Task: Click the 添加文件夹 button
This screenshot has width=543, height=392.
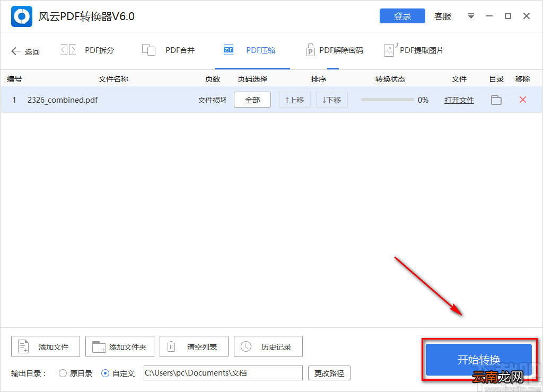Action: 120,346
